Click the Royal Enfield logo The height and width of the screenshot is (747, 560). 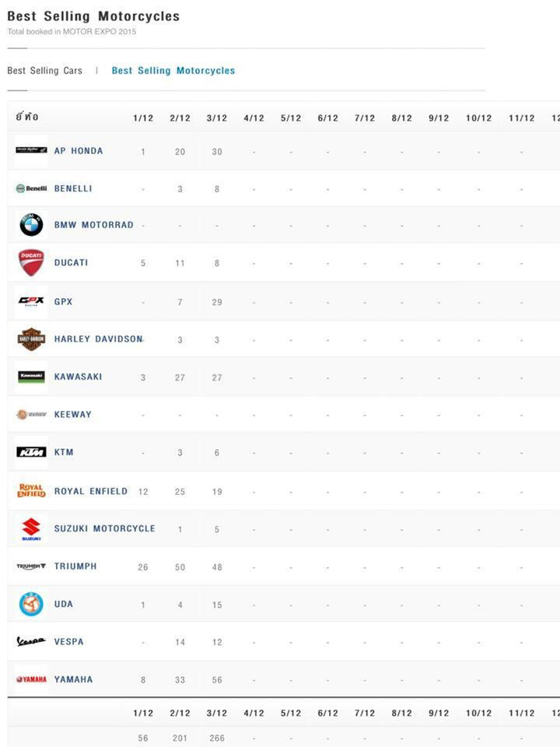[x=31, y=491]
